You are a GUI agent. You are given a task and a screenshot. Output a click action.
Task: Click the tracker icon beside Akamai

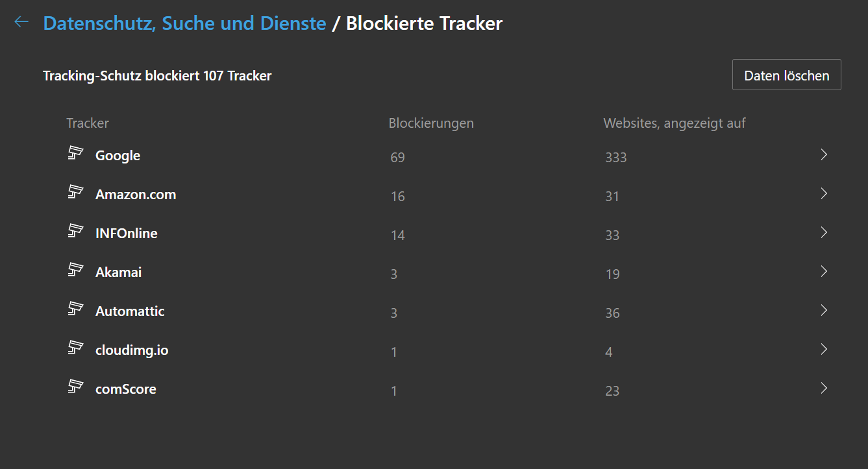pos(77,271)
